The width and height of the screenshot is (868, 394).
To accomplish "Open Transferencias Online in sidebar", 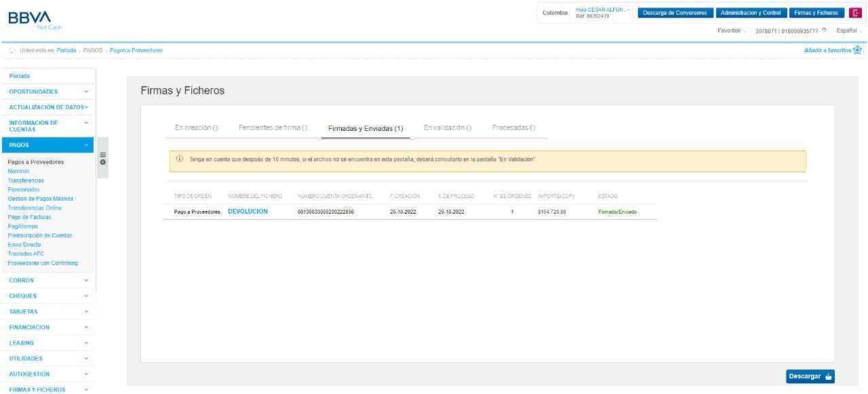I will coord(35,208).
